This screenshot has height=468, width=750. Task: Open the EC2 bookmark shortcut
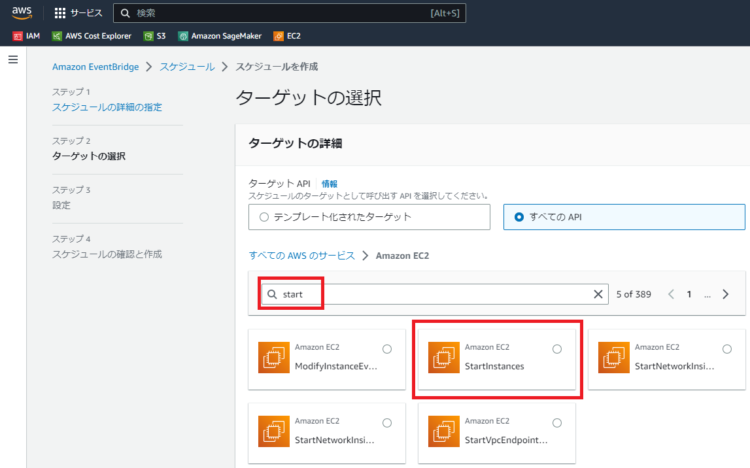pos(287,36)
